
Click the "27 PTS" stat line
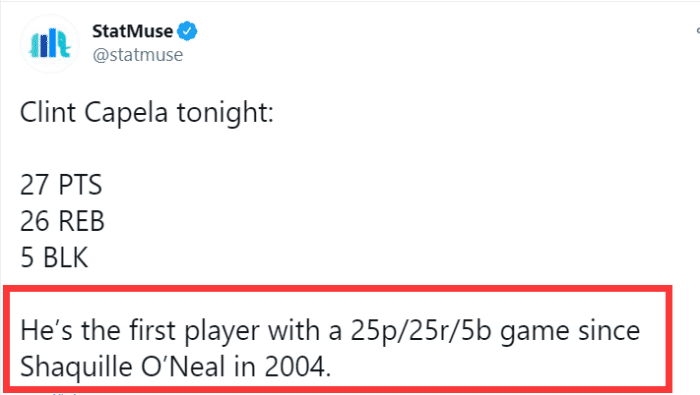click(61, 185)
